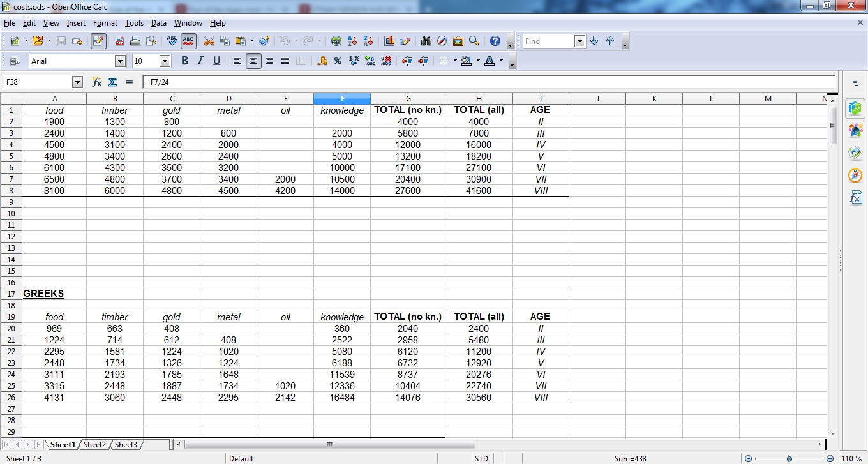
Task: Click the Zoom magnifier icon
Action: [474, 41]
